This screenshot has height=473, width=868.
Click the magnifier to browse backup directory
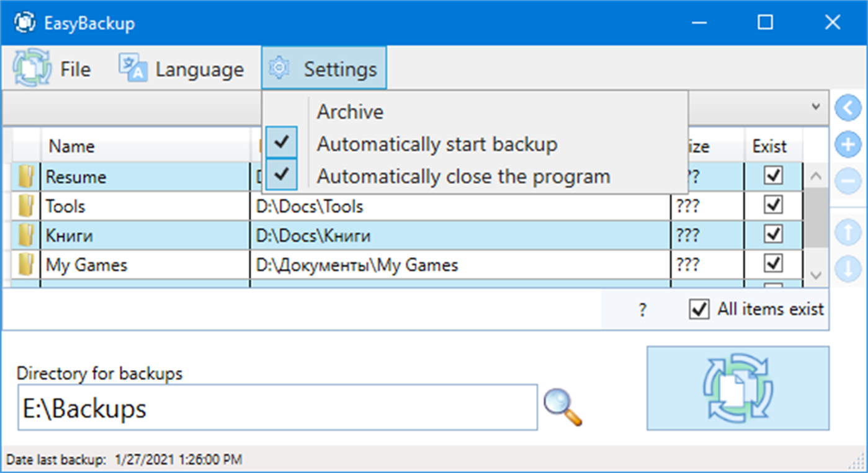pos(562,407)
